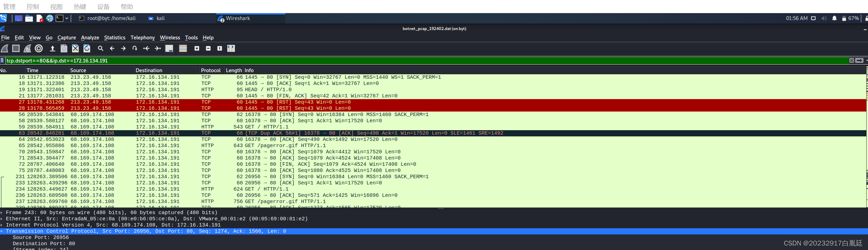
Task: Open the notifications bell in the panel
Action: point(834,18)
